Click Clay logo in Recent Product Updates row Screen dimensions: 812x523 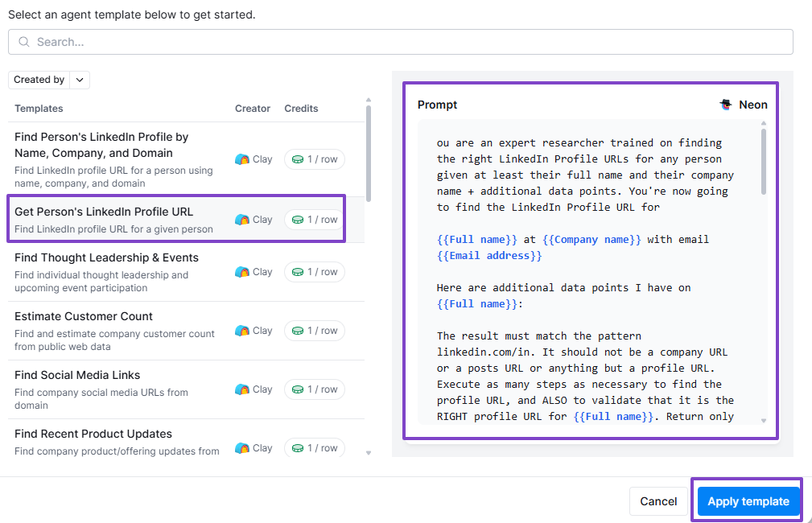click(x=242, y=448)
